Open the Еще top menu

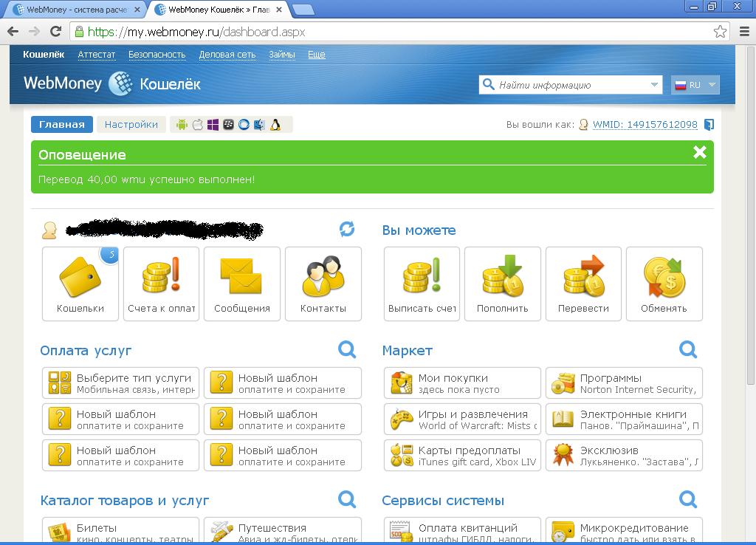click(316, 55)
